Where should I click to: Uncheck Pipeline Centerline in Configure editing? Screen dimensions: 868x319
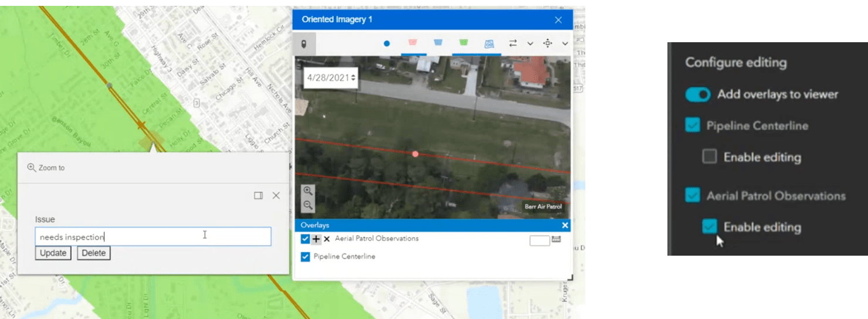click(693, 125)
